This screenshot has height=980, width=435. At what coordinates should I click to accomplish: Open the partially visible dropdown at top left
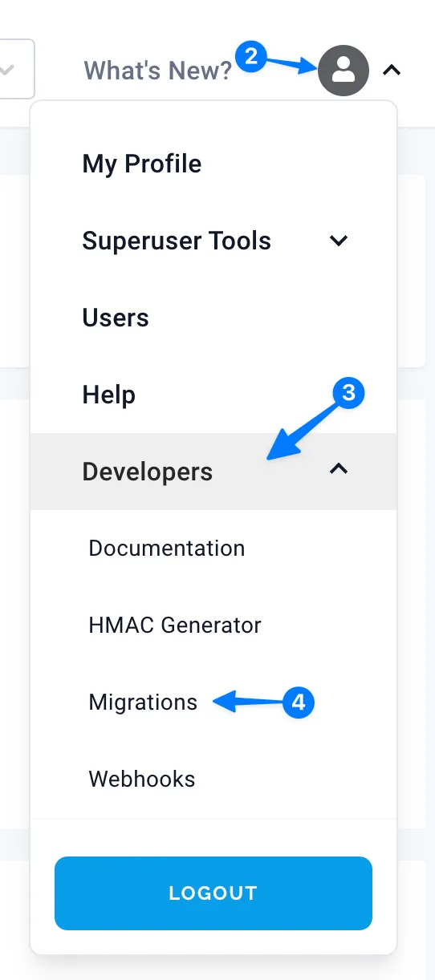point(16,70)
